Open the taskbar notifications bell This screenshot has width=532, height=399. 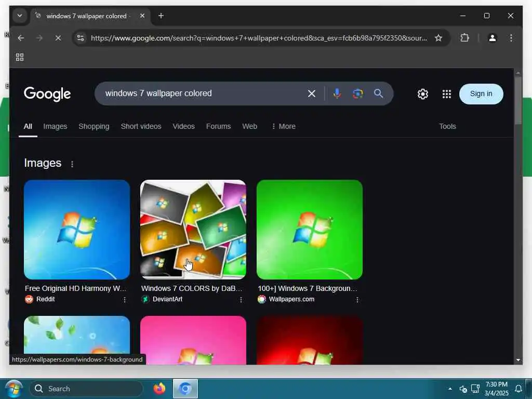point(518,389)
